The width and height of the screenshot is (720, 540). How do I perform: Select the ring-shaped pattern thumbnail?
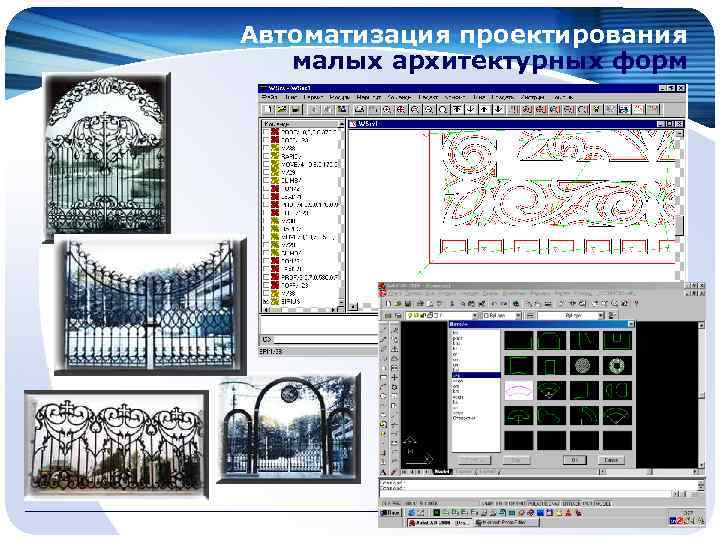tap(617, 366)
